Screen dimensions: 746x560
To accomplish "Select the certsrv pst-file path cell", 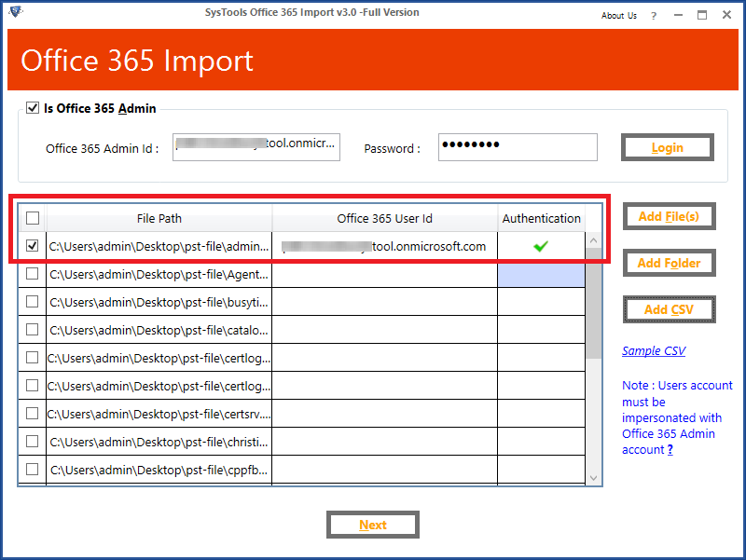I will click(x=159, y=414).
